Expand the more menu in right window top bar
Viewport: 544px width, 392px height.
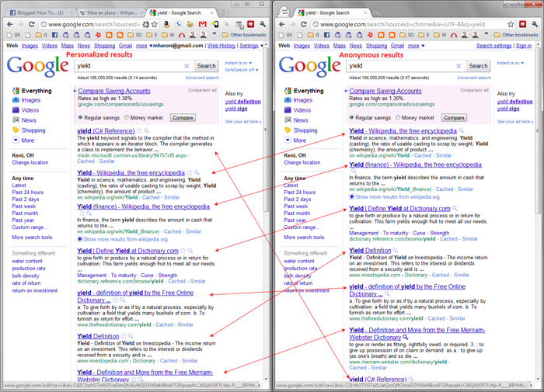[x=416, y=46]
